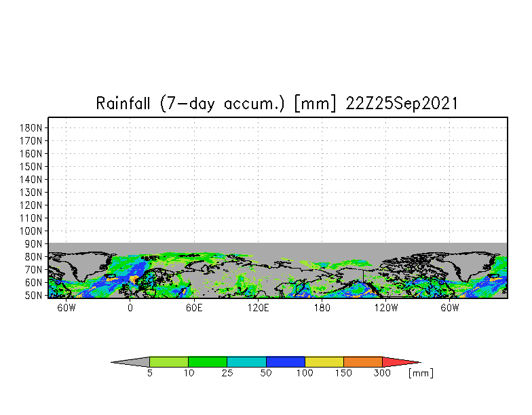Viewport: 532px width, 415px height.
Task: Click the legend value 10
Action: 189,373
